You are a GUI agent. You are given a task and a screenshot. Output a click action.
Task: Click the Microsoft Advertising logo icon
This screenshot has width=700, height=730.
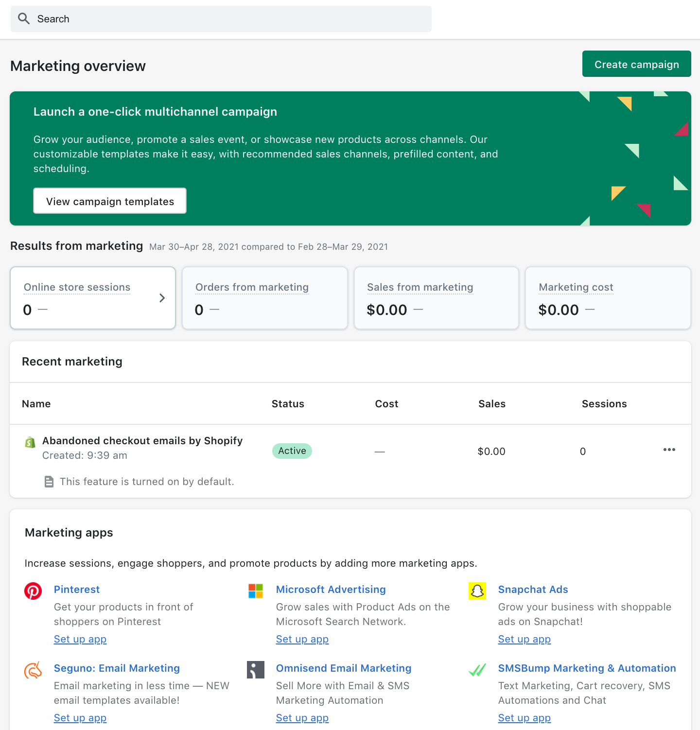pyautogui.click(x=255, y=591)
